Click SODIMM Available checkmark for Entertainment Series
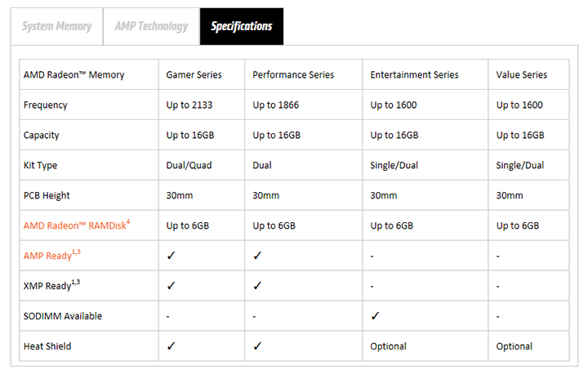The width and height of the screenshot is (588, 379). pyautogui.click(x=375, y=316)
